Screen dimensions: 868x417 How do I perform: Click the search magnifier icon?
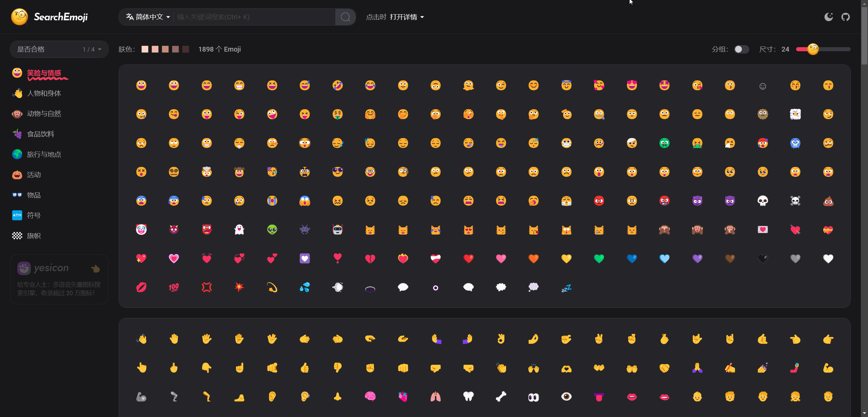[345, 17]
